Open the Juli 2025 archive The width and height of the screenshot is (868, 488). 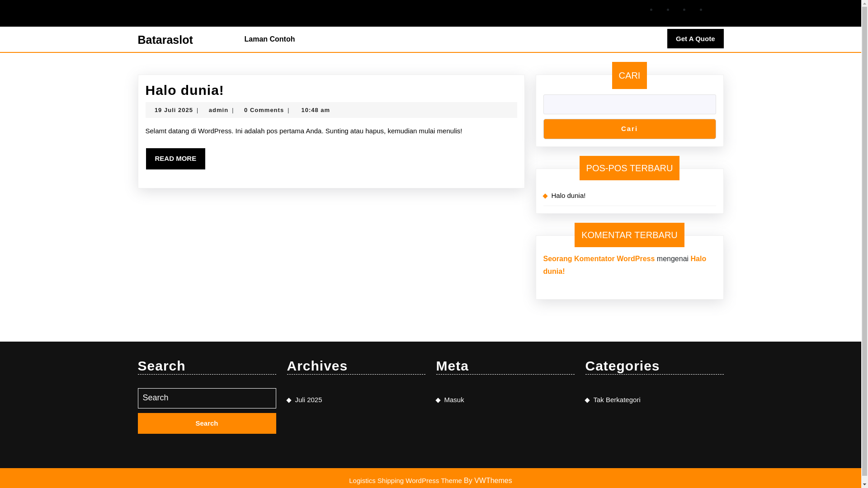click(308, 400)
